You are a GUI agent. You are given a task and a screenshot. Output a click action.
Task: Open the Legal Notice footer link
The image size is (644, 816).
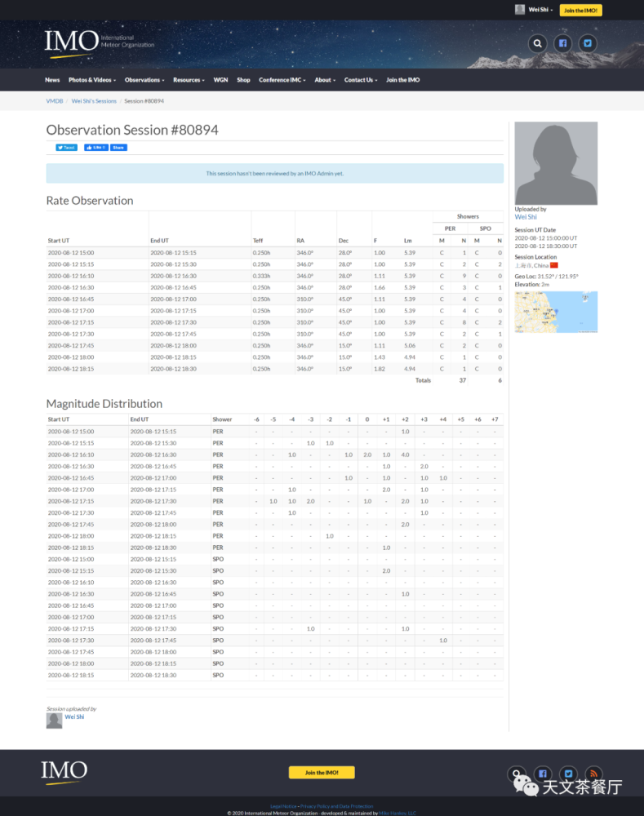pos(283,806)
